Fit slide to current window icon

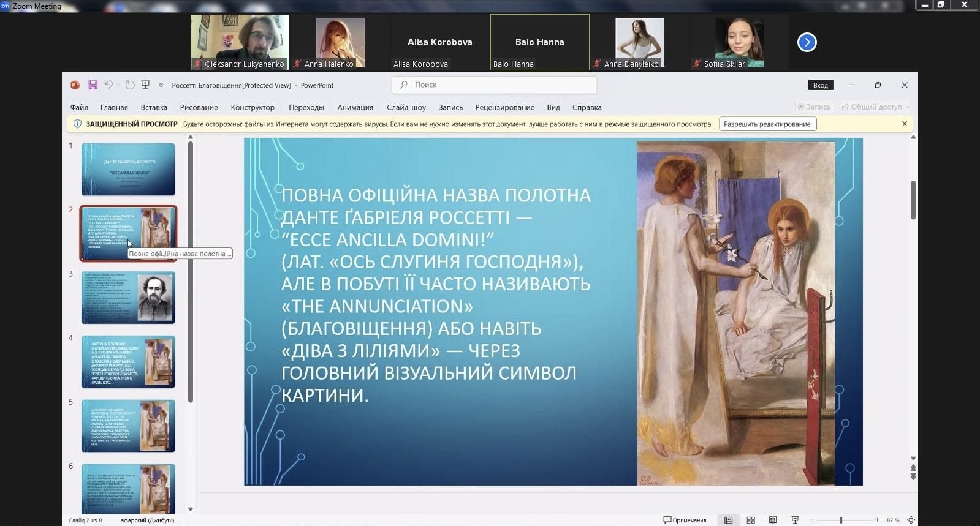coord(911,520)
